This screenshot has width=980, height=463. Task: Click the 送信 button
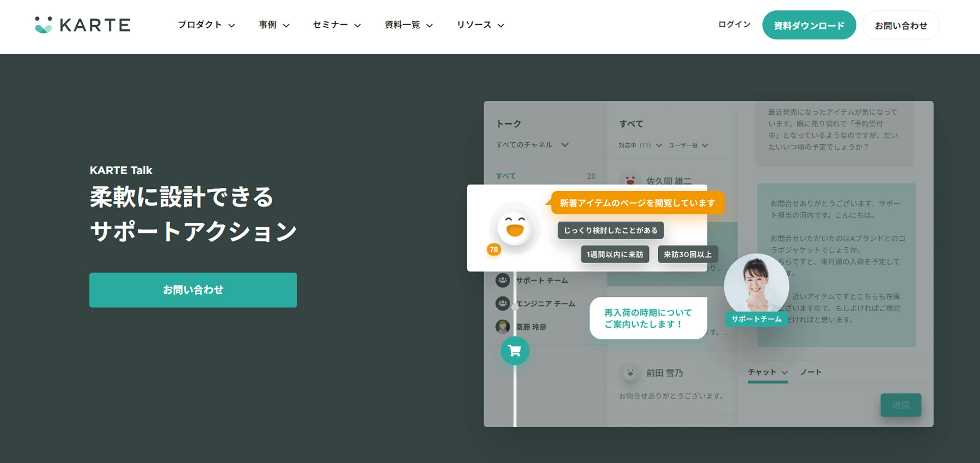[901, 405]
